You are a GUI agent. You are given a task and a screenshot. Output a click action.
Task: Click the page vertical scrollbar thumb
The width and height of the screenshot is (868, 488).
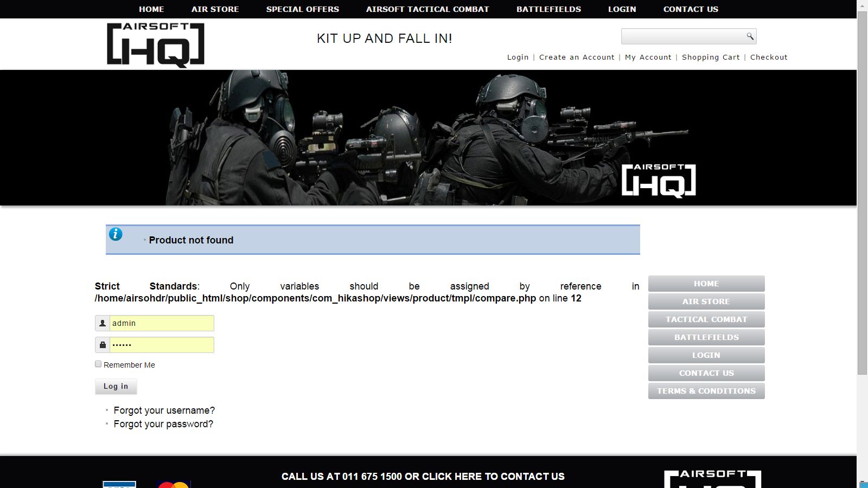pos(862,192)
